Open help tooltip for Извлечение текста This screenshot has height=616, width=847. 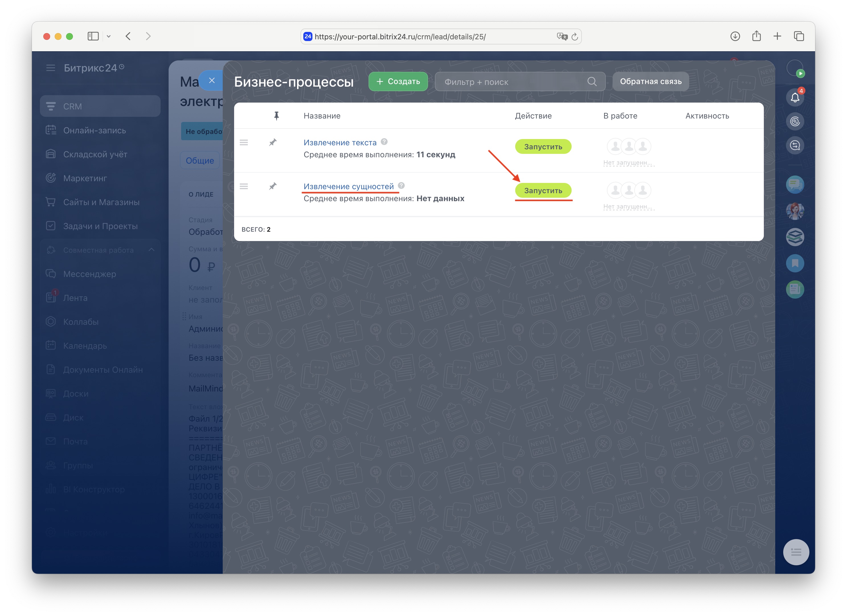(x=384, y=142)
